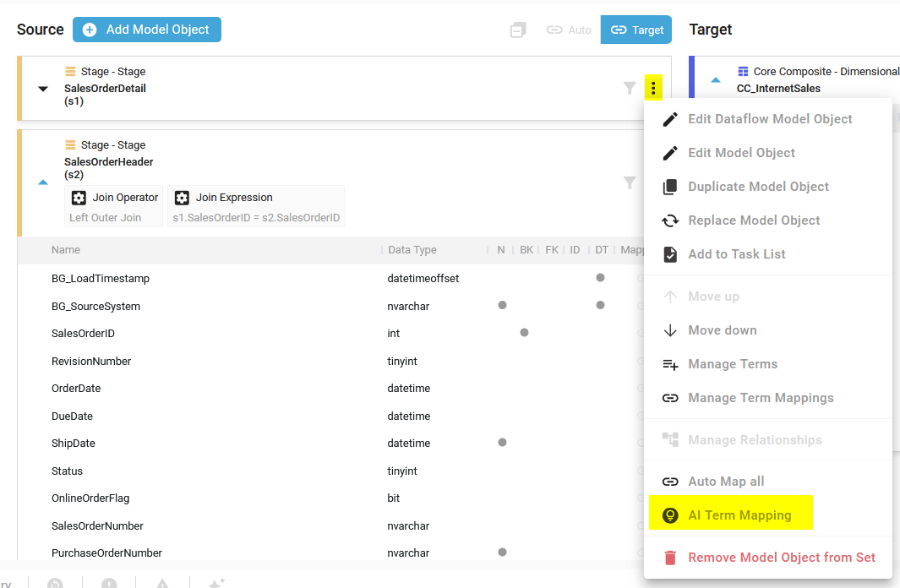
Task: Click the filter icon for SalesOrderDetail
Action: coord(630,87)
